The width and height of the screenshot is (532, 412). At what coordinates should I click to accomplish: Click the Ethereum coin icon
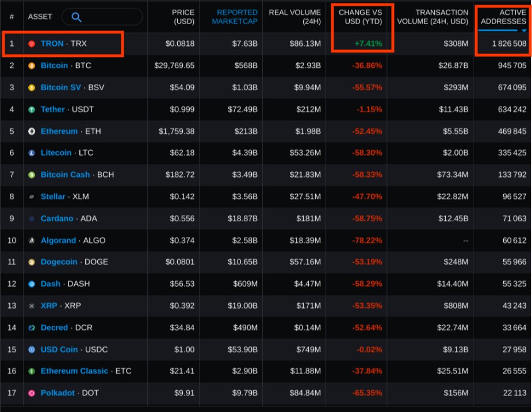pyautogui.click(x=32, y=131)
